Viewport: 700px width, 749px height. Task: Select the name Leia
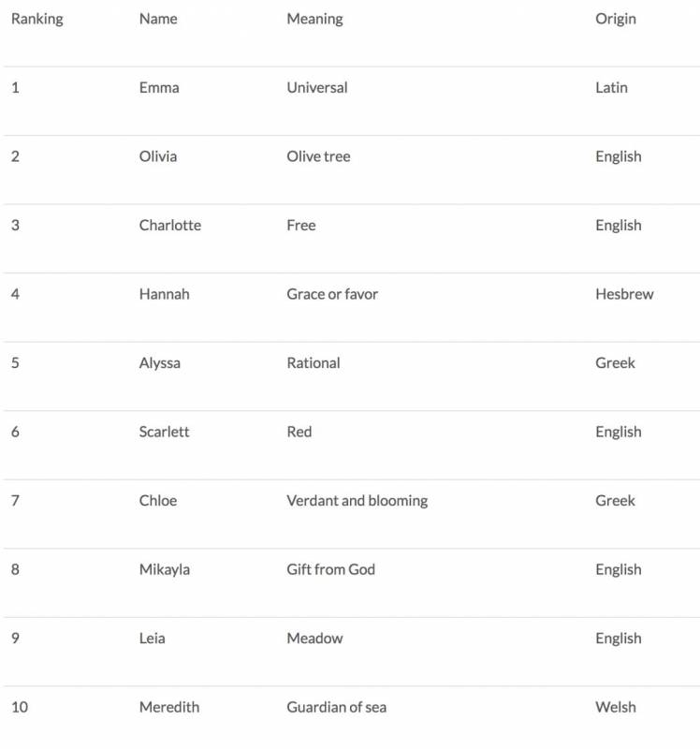pyautogui.click(x=153, y=639)
